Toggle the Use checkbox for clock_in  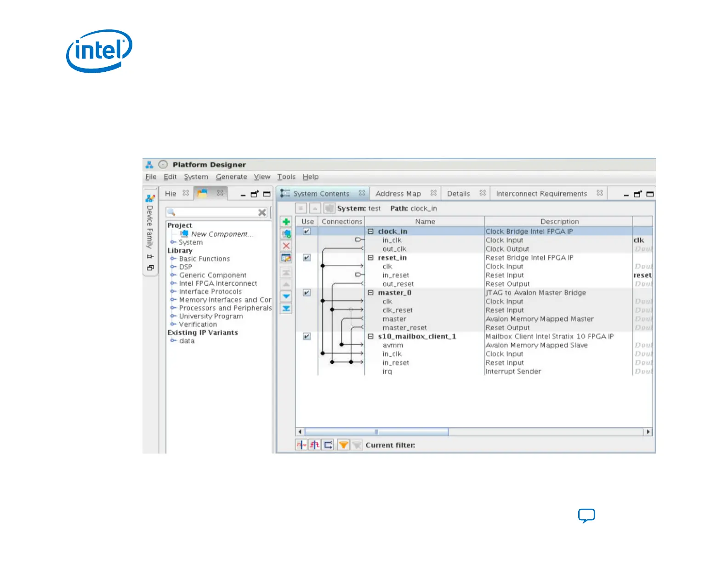[307, 231]
